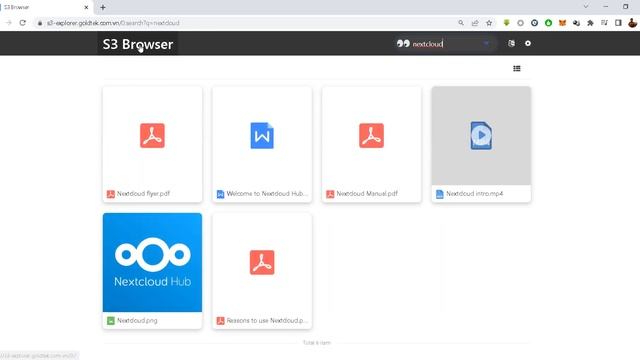
Task: Click the Welcome to Nextcloud Hub file name
Action: (x=267, y=193)
